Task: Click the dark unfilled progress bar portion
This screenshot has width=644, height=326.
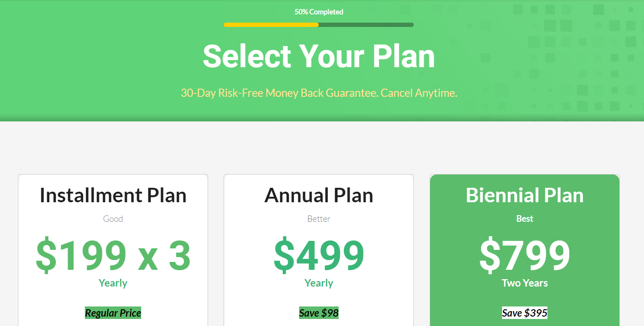Action: pos(366,25)
